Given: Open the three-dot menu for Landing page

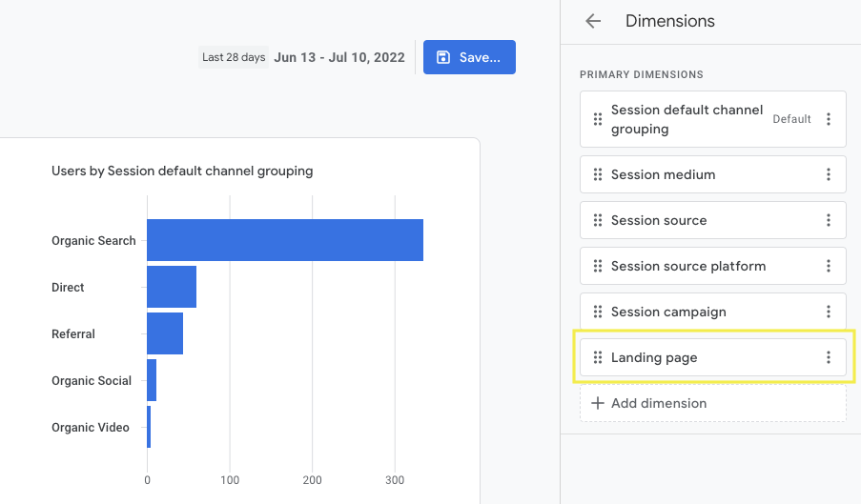Looking at the screenshot, I should pyautogui.click(x=828, y=357).
